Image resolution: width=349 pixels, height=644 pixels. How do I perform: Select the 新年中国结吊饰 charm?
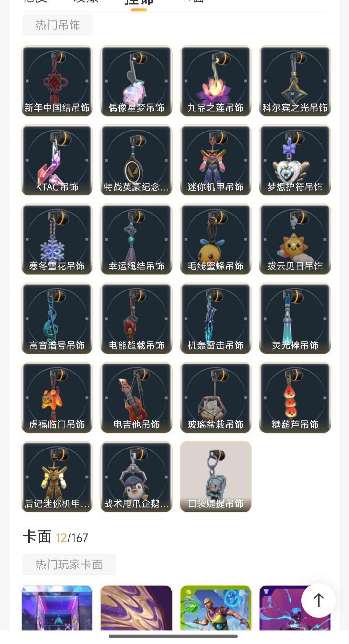(57, 81)
